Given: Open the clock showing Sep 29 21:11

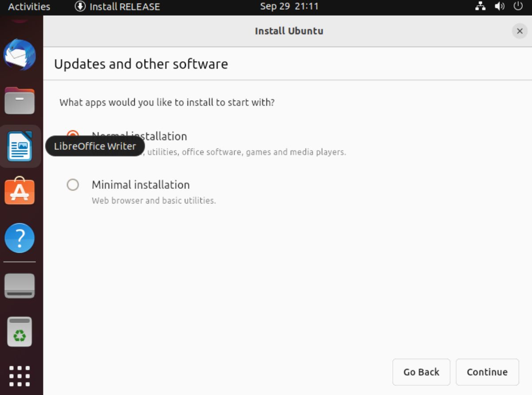Looking at the screenshot, I should 289,6.
